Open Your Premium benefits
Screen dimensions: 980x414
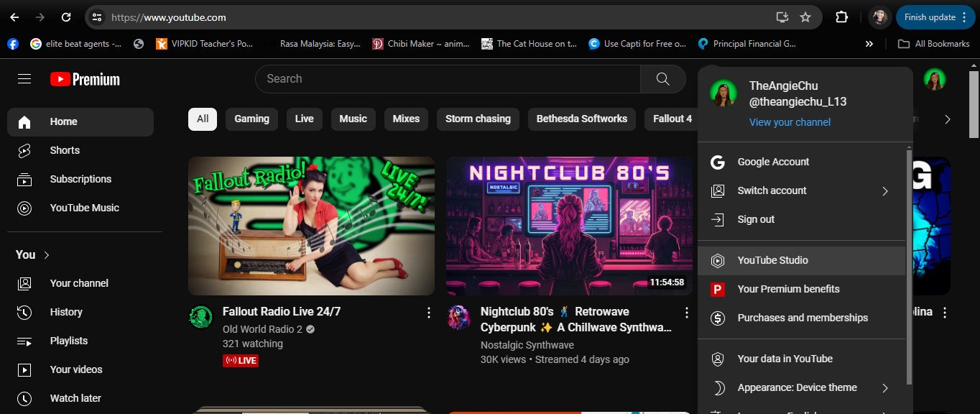801,290
